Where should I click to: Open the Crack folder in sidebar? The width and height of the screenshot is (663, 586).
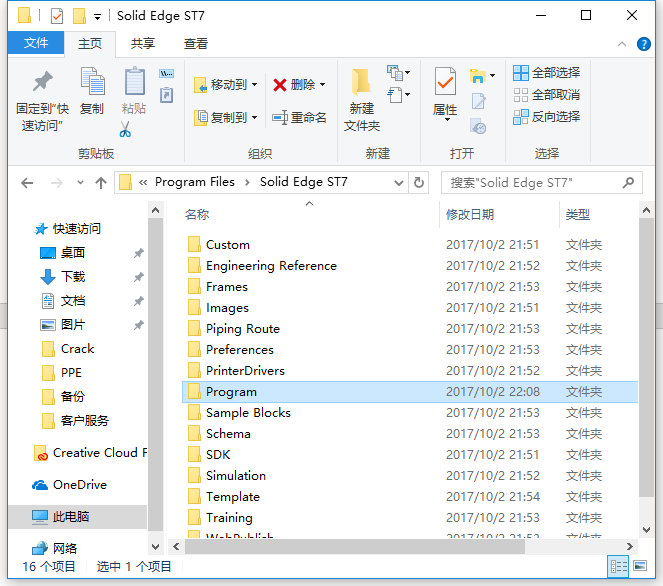coord(68,349)
